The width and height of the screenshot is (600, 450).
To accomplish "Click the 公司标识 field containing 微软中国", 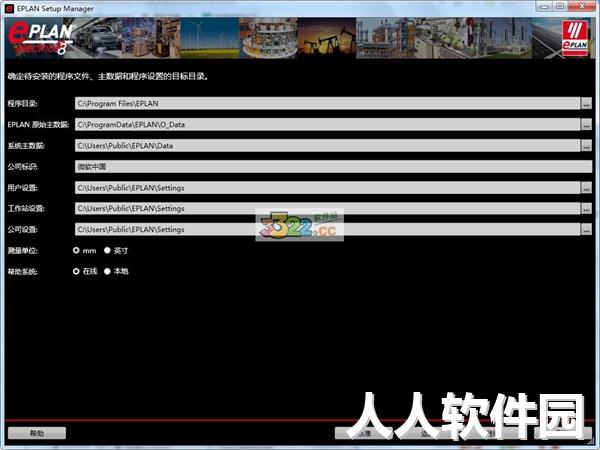I will 333,166.
